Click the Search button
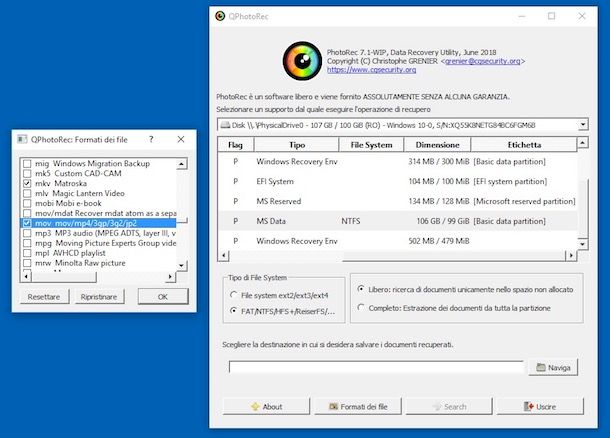Image resolution: width=610 pixels, height=438 pixels. click(449, 406)
